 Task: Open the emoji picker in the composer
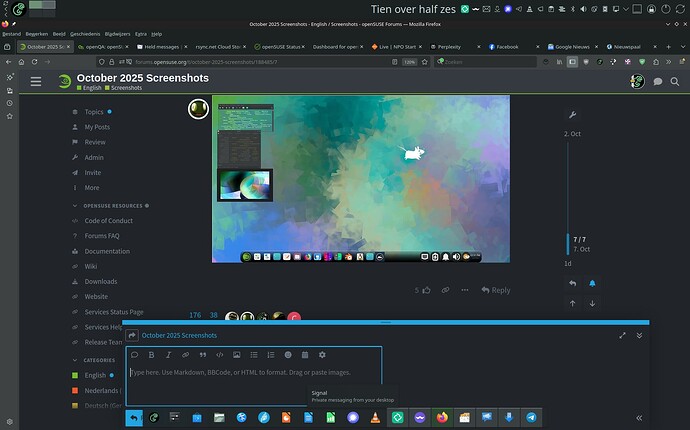tap(288, 355)
